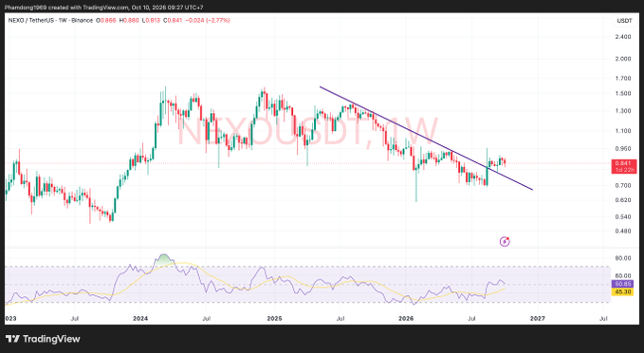Click the close value C0.841 in header
644x353 pixels.
[x=173, y=20]
